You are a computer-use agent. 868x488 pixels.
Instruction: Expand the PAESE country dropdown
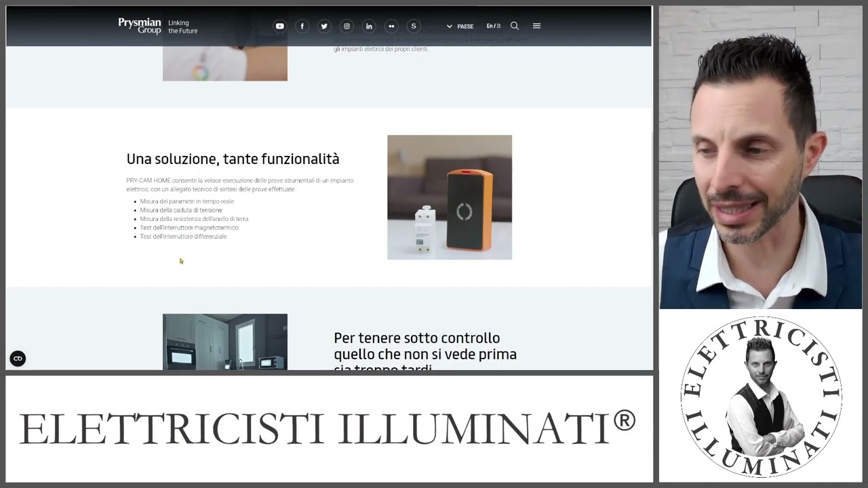460,26
